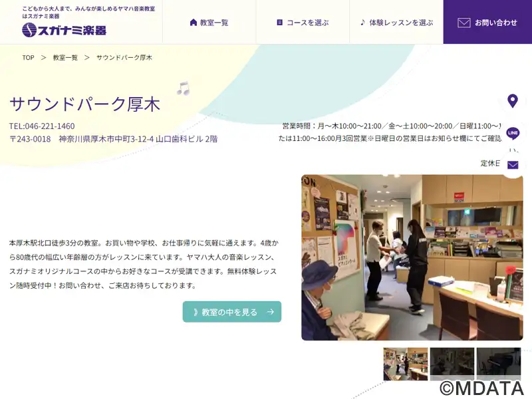Click the house icon beside 教室一覧

[194, 23]
